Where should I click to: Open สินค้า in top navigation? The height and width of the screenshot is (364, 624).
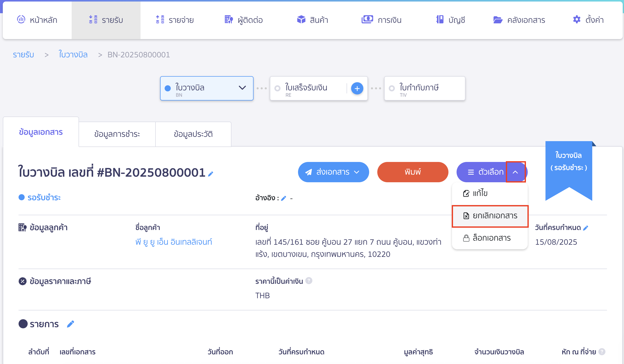313,20
